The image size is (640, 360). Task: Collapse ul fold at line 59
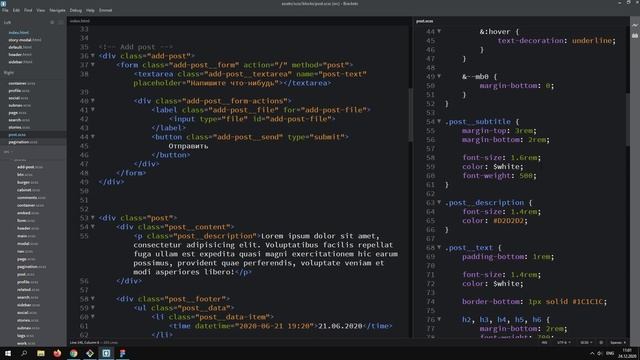click(x=93, y=307)
